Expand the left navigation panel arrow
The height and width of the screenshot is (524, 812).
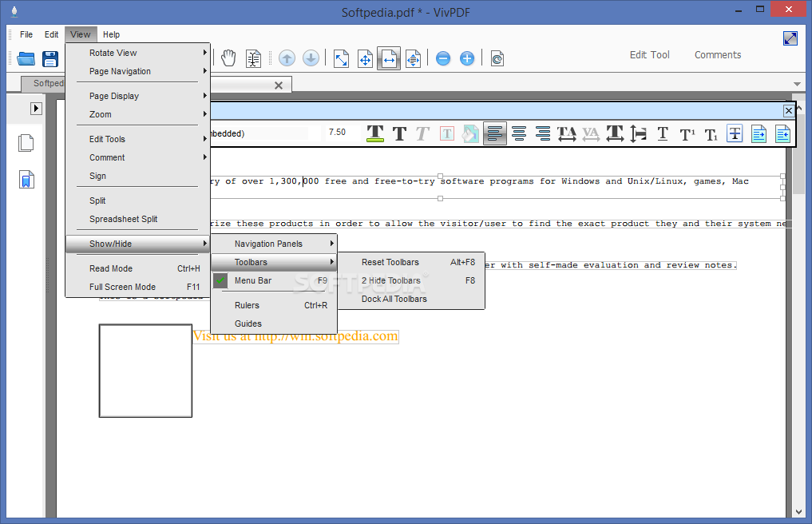36,109
